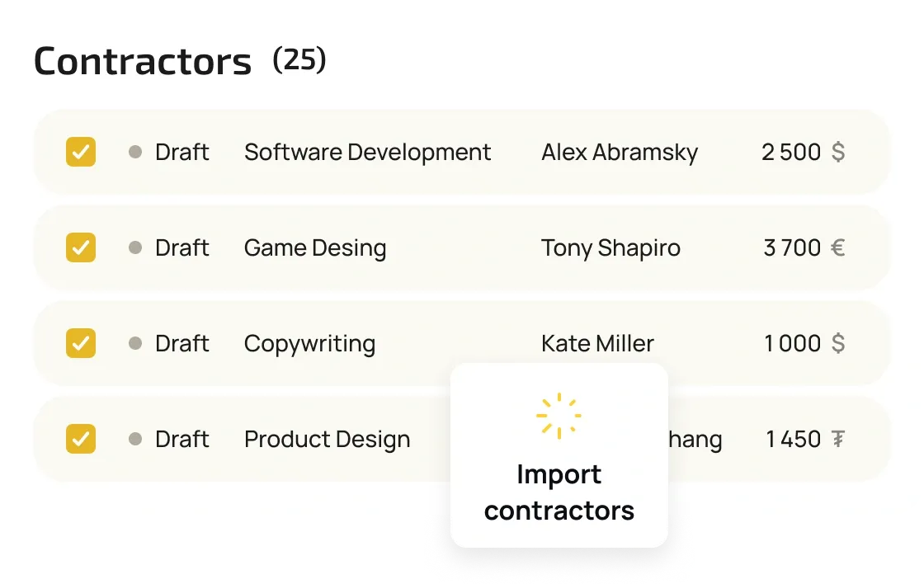Image resolution: width=924 pixels, height=584 pixels.
Task: Click the loading spinner icon
Action: click(x=559, y=416)
